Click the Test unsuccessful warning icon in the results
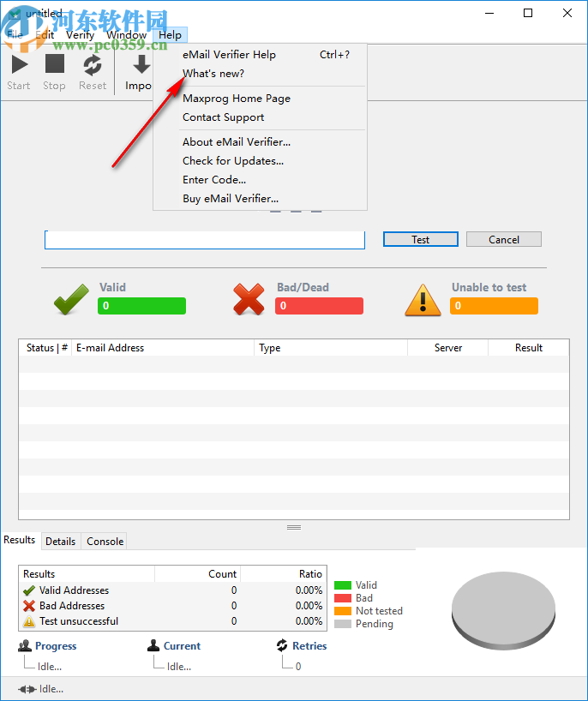The height and width of the screenshot is (701, 588). (x=29, y=621)
